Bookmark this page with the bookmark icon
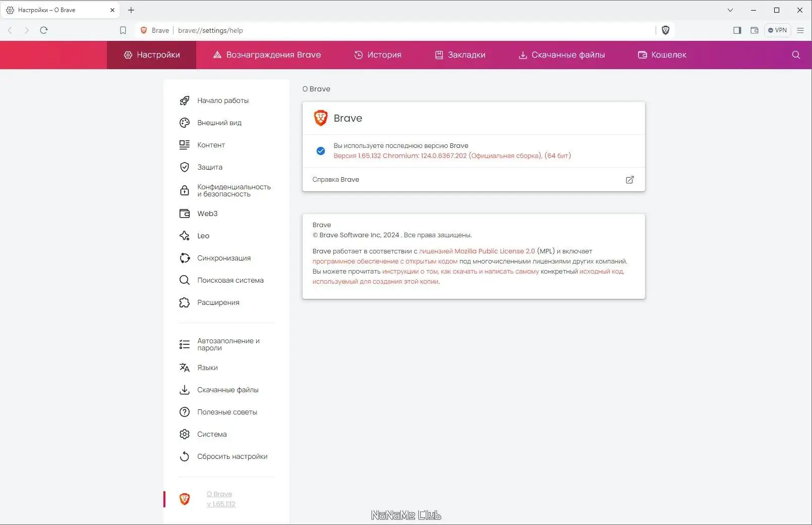This screenshot has height=525, width=812. click(123, 30)
